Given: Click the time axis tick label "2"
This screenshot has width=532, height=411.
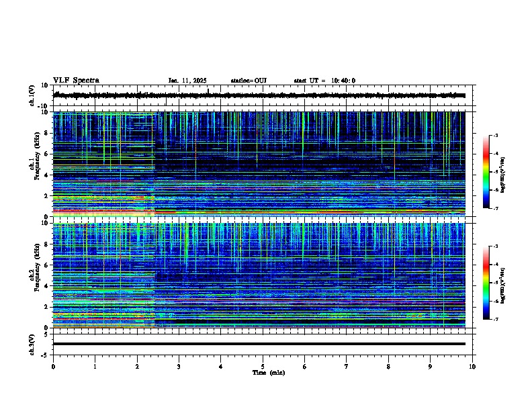Looking at the screenshot, I should tap(137, 367).
